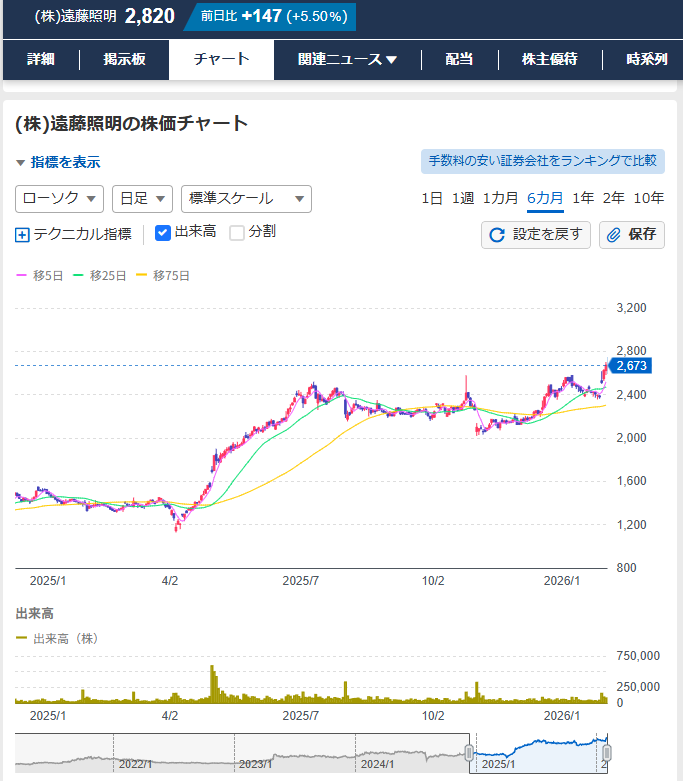
Task: Go to the 配当 tab
Action: 459,59
